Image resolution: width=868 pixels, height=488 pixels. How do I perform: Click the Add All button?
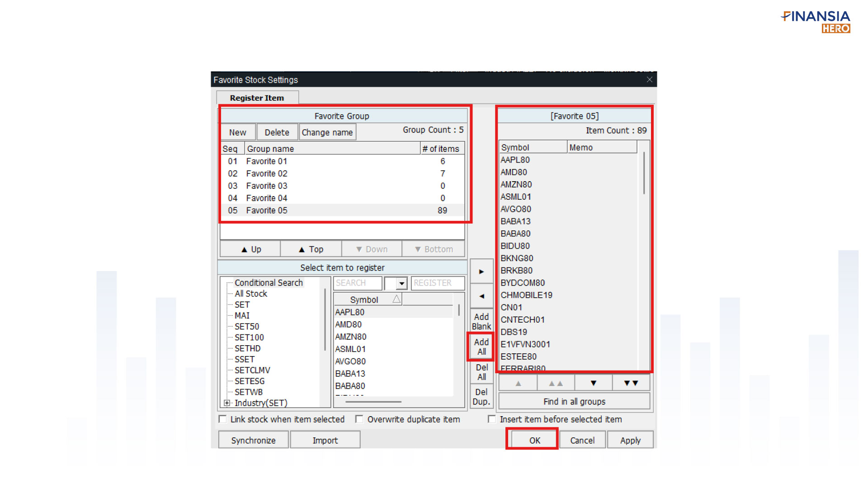coord(481,347)
